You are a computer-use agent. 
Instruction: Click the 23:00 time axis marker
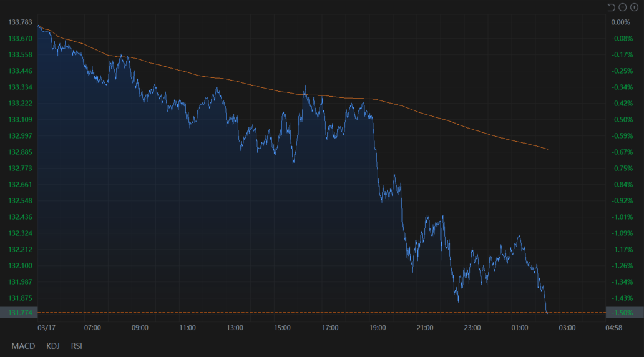472,328
